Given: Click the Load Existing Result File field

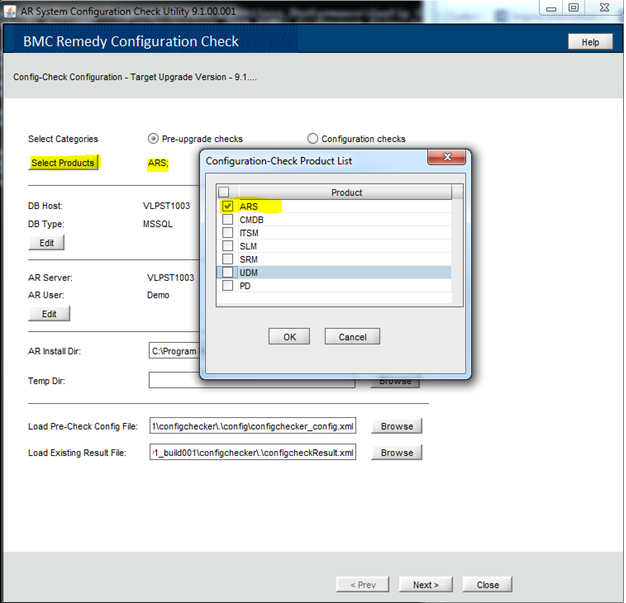Looking at the screenshot, I should coord(253,452).
